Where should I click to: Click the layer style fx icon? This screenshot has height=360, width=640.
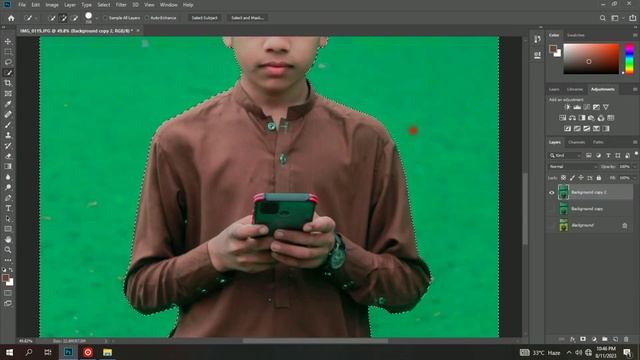(572, 339)
